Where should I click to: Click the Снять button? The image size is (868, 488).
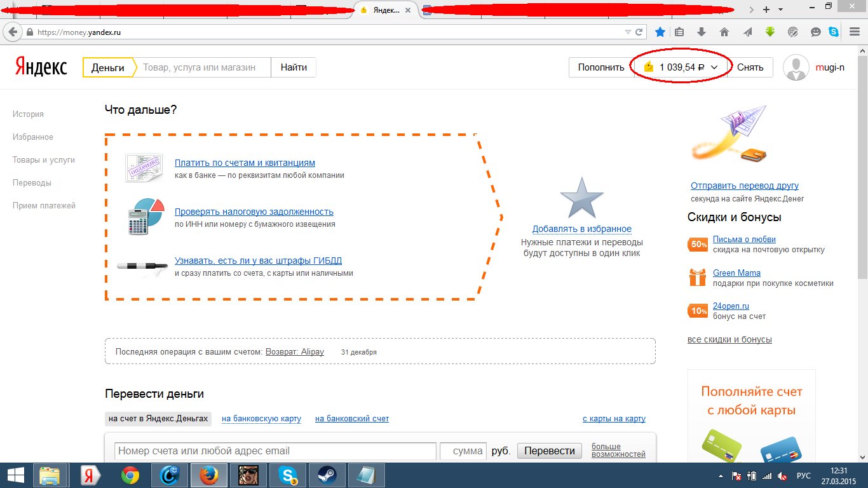[750, 67]
